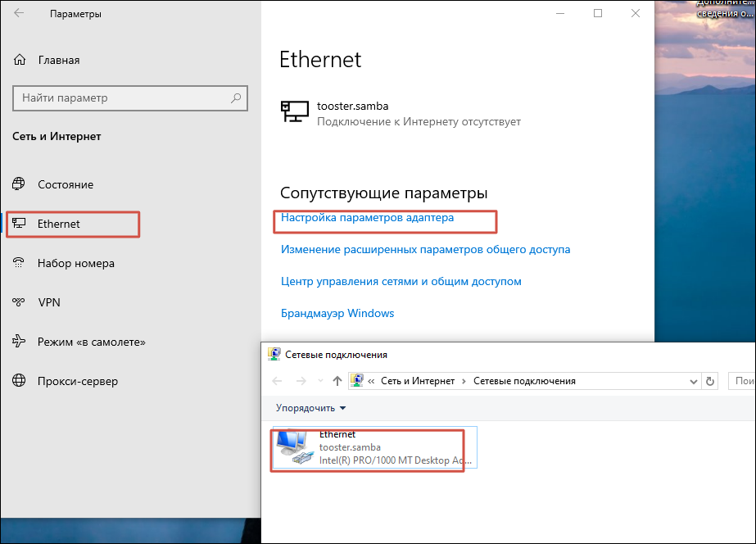Open the VPN settings section

(49, 302)
